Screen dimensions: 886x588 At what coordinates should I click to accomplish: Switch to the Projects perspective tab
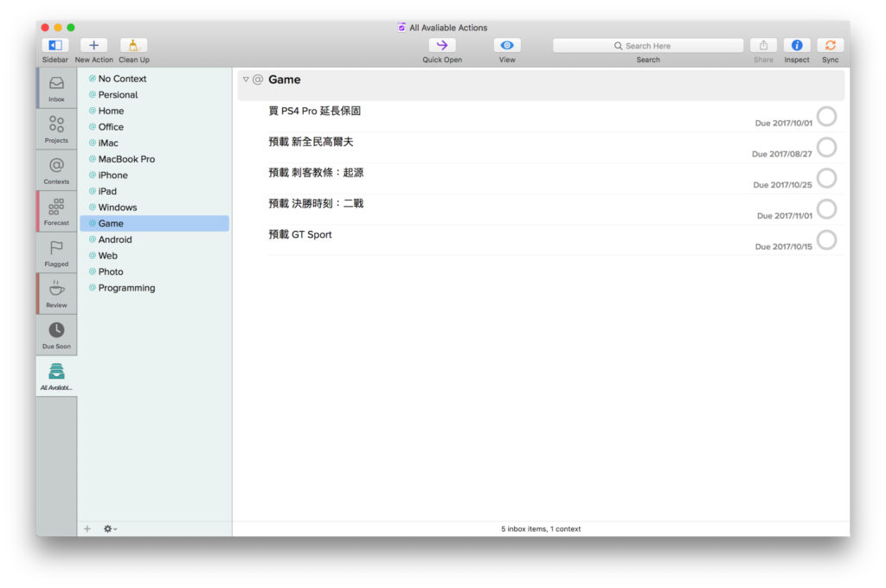[x=56, y=128]
